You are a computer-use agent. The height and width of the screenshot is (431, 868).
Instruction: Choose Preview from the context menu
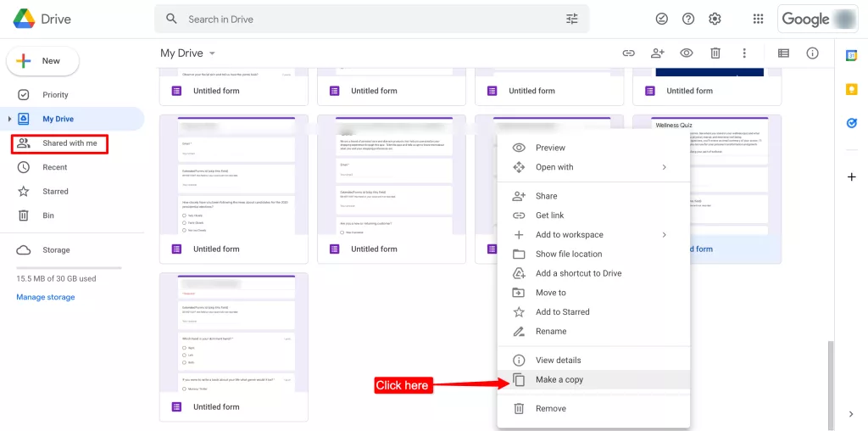[x=593, y=148]
